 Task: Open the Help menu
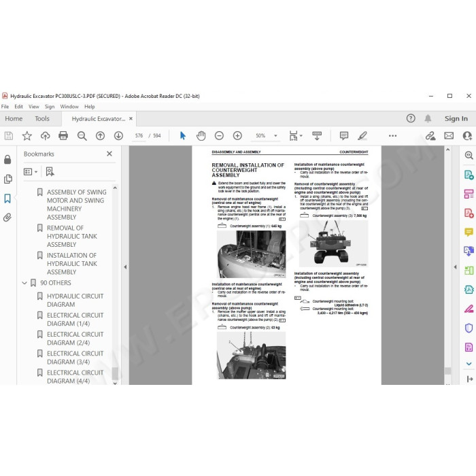click(x=90, y=107)
